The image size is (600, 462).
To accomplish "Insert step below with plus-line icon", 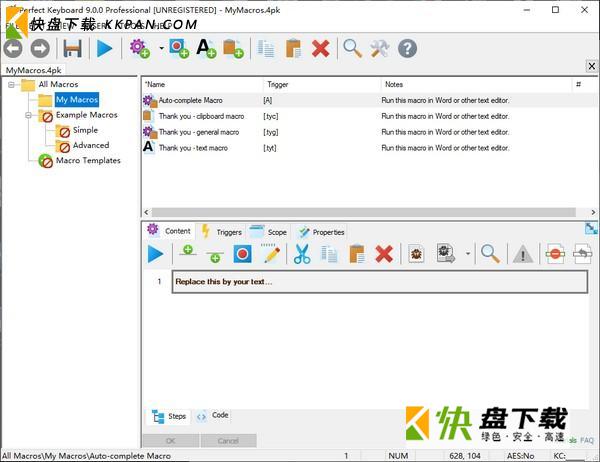I will tap(215, 256).
